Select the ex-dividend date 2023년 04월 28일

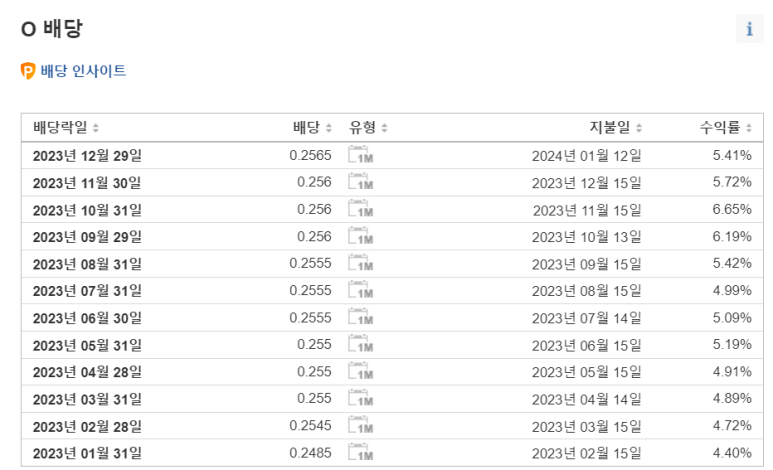(x=87, y=372)
